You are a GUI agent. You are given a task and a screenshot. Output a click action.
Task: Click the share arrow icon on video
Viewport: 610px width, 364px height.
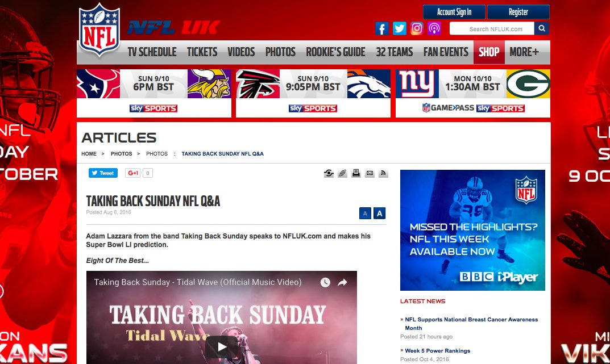pos(342,282)
